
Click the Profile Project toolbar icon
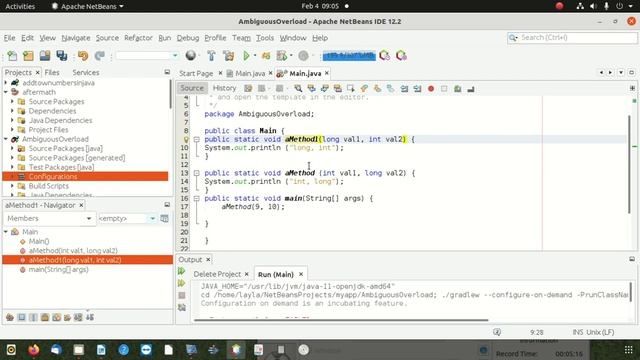coord(282,56)
